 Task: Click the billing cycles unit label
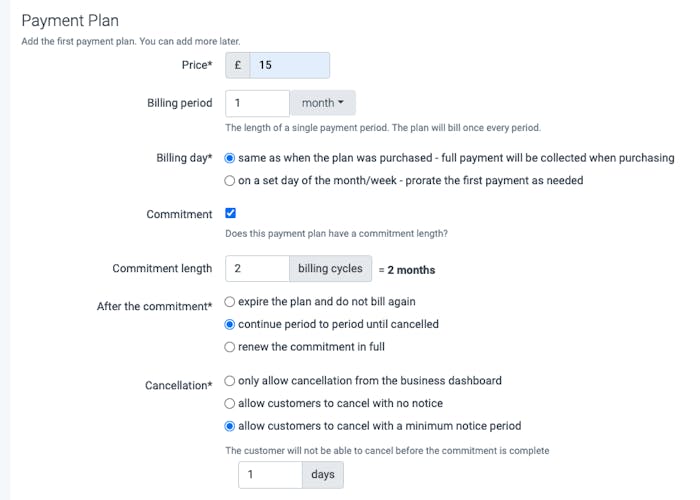pyautogui.click(x=330, y=269)
